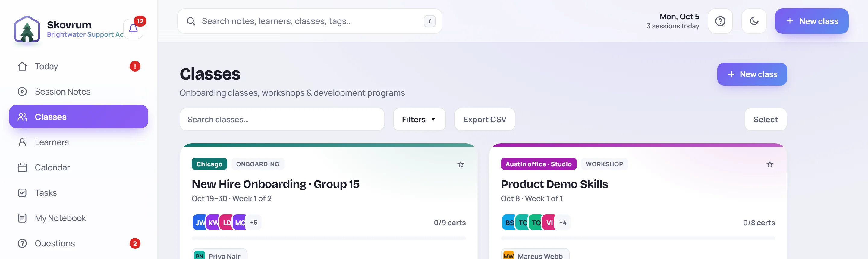Viewport: 868px width, 259px height.
Task: Favorite the Product Demo Skills class
Action: coord(770,164)
